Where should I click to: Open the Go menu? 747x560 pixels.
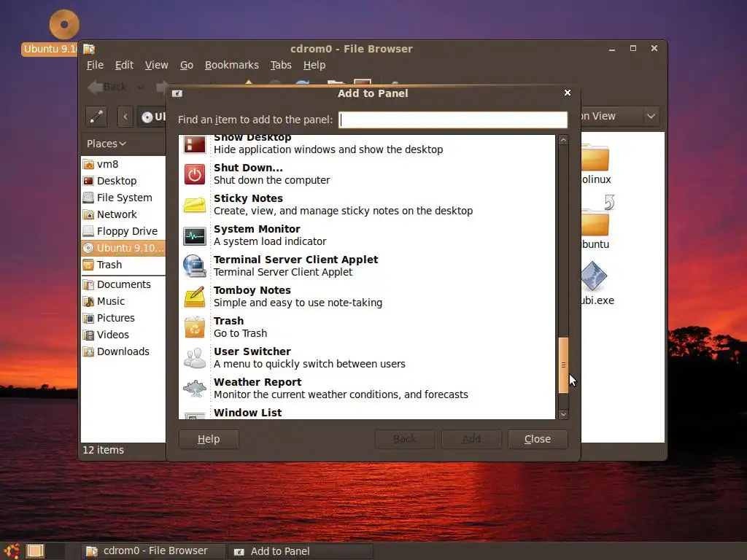coord(186,65)
